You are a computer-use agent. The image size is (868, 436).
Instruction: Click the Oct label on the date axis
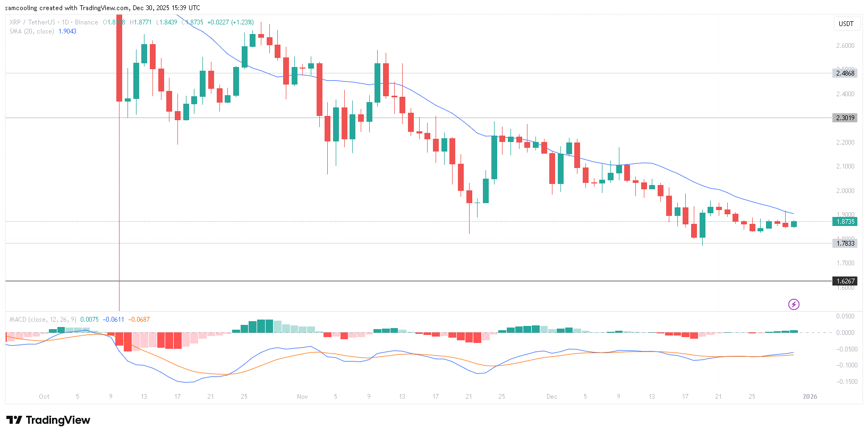[44, 397]
